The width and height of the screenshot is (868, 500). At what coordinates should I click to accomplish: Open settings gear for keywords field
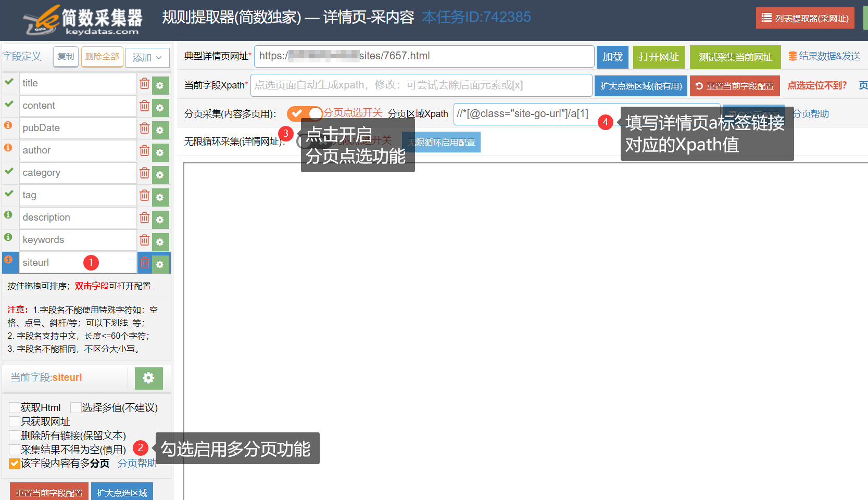[160, 242]
